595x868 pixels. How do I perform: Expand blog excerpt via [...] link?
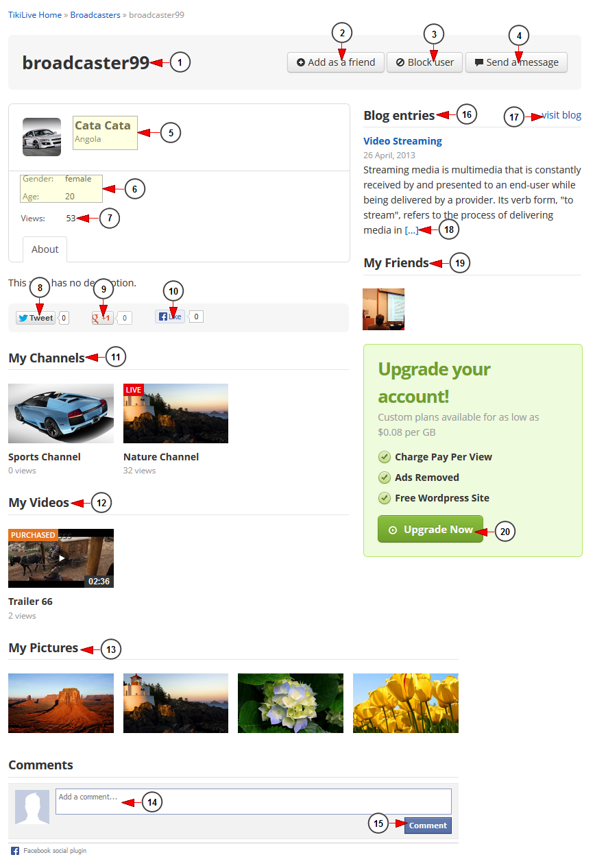[411, 230]
